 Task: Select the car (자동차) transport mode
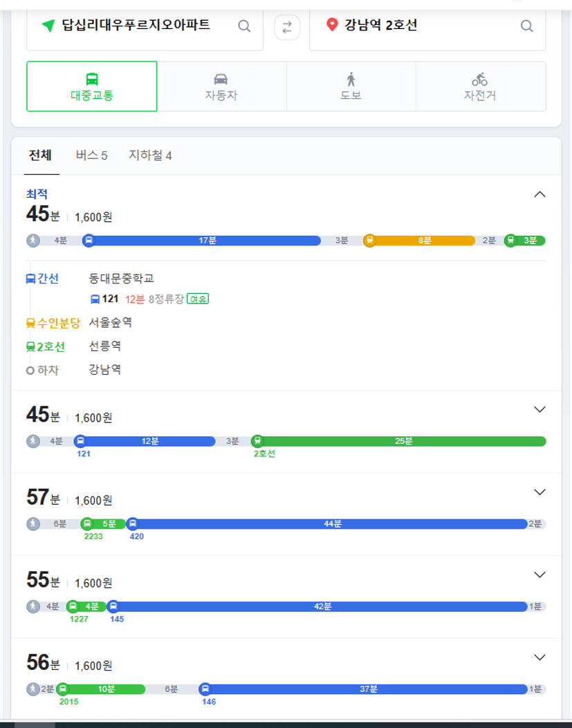221,86
